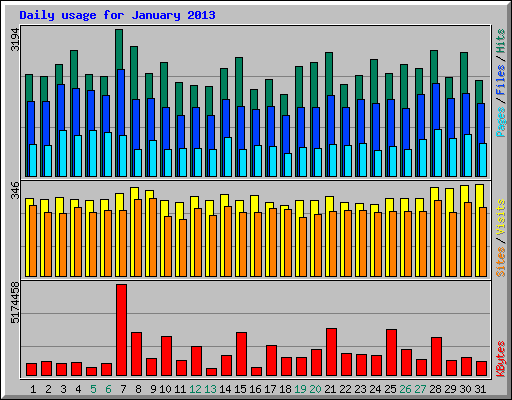Screen dimensions: 512x400
Task: Select the 346 visits axis value
Action: pos(15,190)
